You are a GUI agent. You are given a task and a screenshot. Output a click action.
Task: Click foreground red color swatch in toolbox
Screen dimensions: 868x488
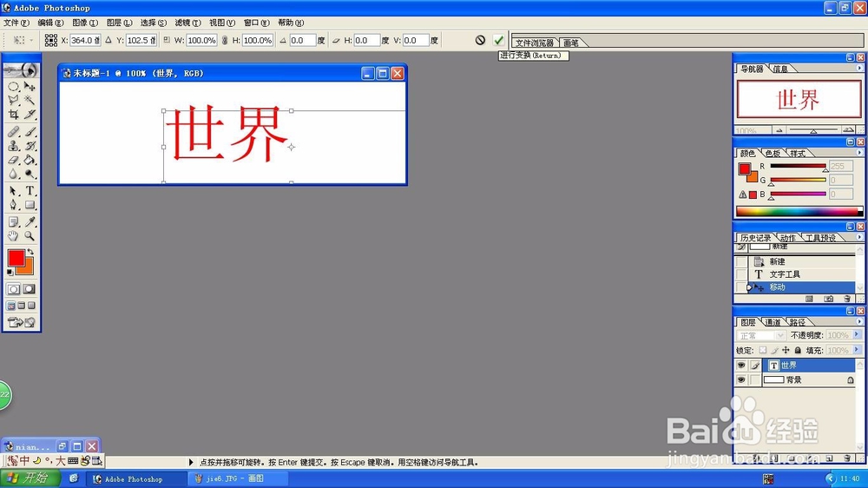[16, 258]
